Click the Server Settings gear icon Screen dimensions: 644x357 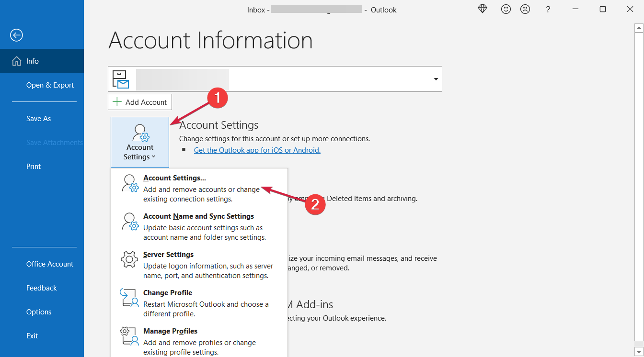click(x=129, y=259)
